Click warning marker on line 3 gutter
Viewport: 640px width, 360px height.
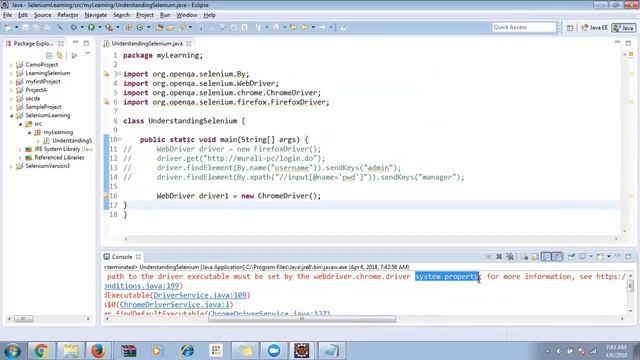(x=106, y=74)
